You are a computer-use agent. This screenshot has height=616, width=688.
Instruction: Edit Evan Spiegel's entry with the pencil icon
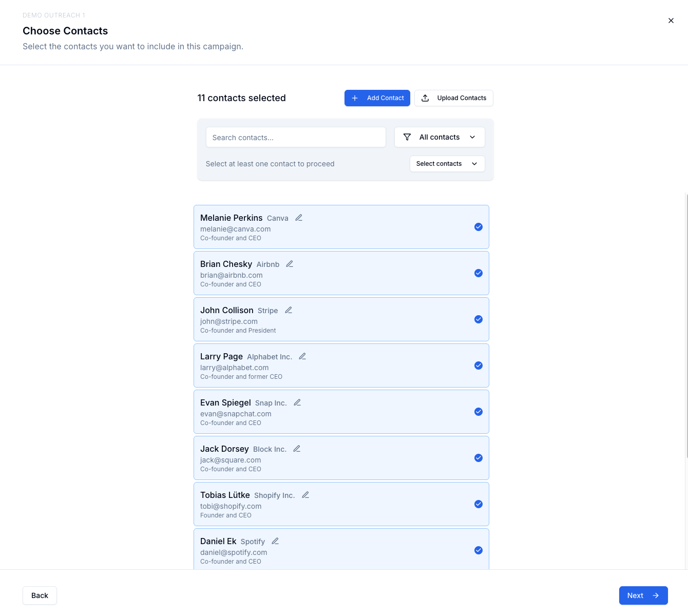pyautogui.click(x=297, y=402)
